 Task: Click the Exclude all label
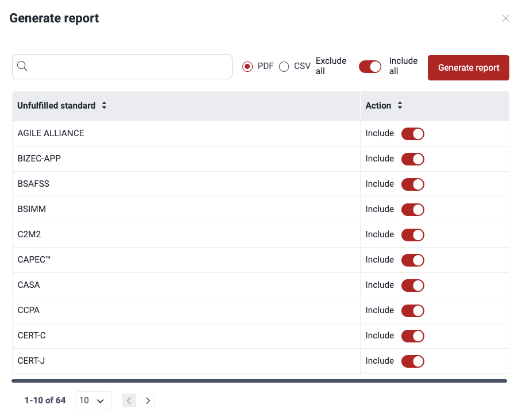(x=331, y=66)
